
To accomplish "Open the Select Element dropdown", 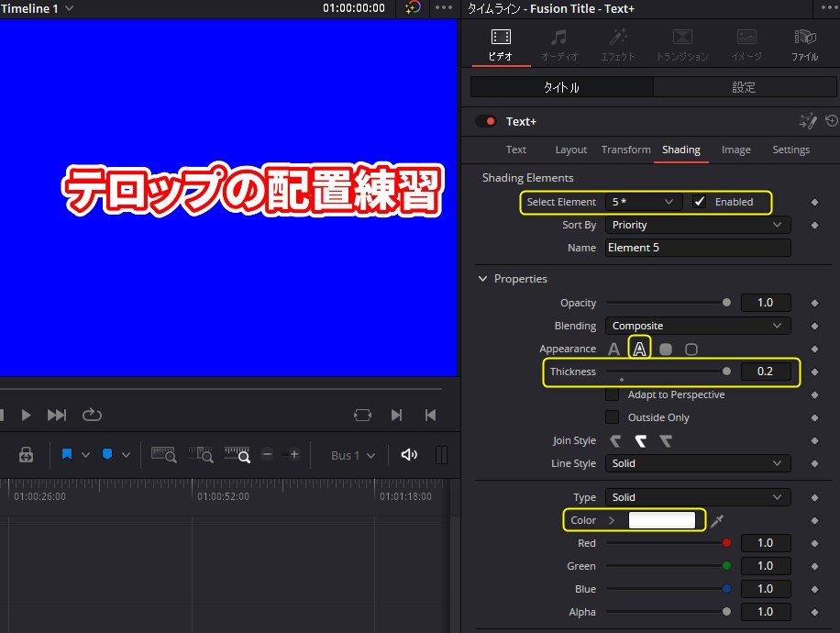I will coord(642,202).
